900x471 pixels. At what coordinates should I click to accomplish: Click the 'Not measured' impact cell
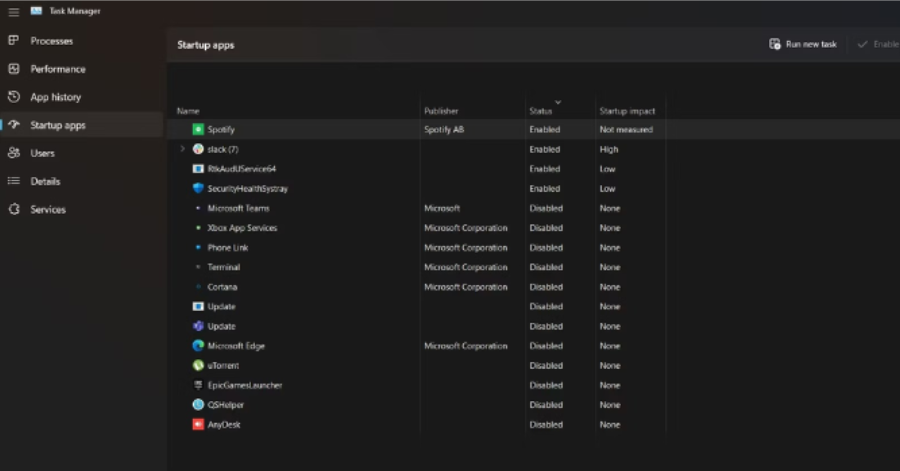(x=626, y=130)
